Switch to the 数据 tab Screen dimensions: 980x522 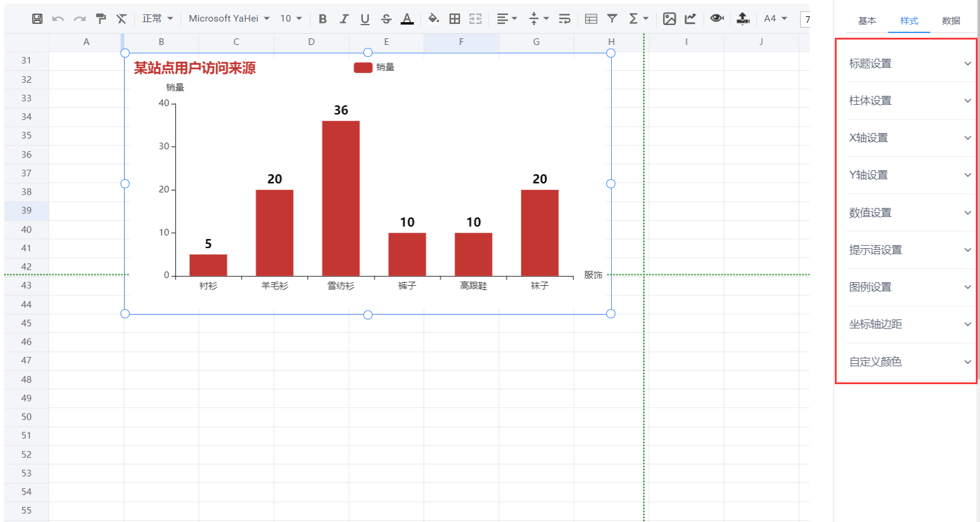(951, 21)
